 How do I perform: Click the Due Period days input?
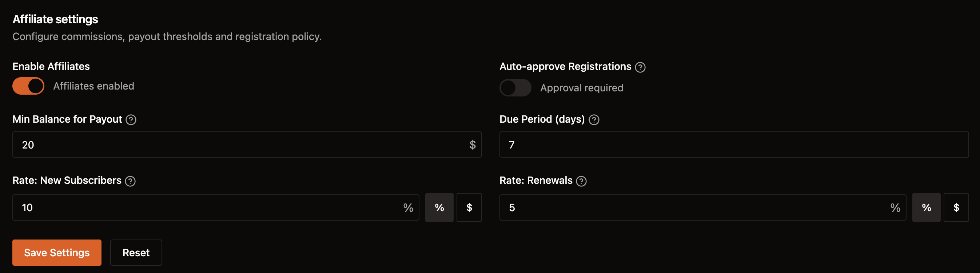733,145
